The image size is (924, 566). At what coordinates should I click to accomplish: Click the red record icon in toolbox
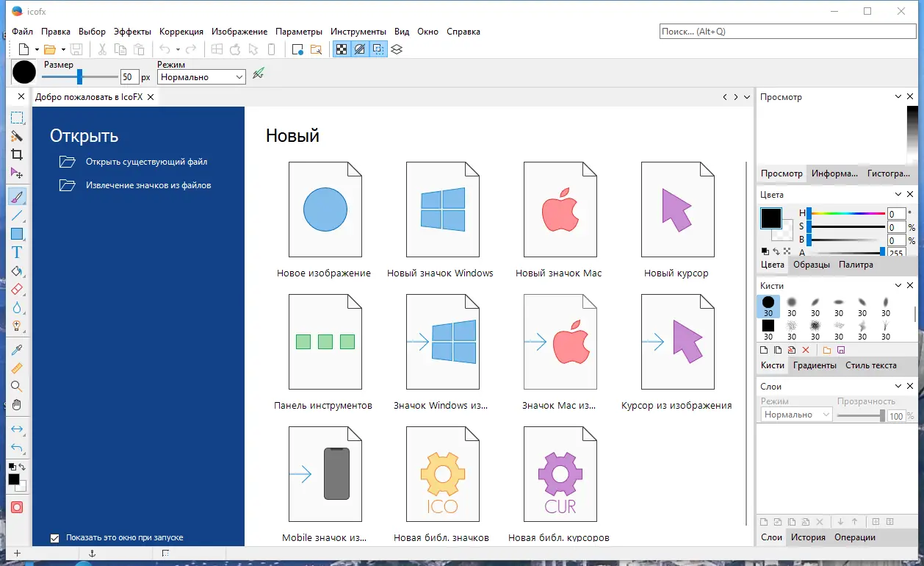coord(16,507)
